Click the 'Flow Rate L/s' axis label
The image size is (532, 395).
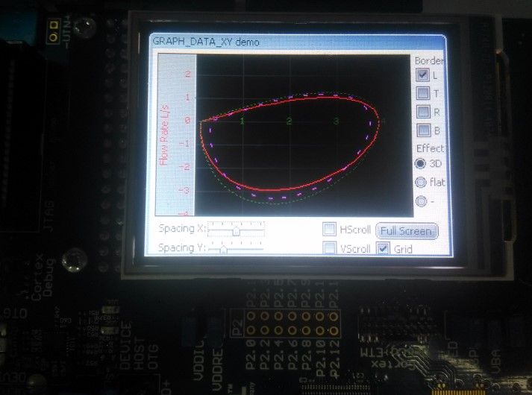click(x=164, y=135)
